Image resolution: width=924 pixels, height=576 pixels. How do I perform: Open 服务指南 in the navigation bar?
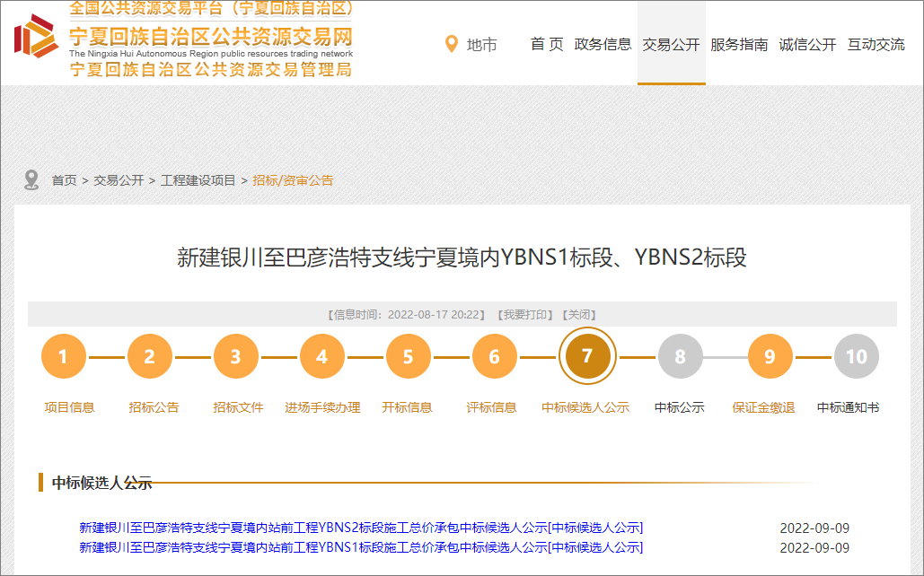[739, 45]
